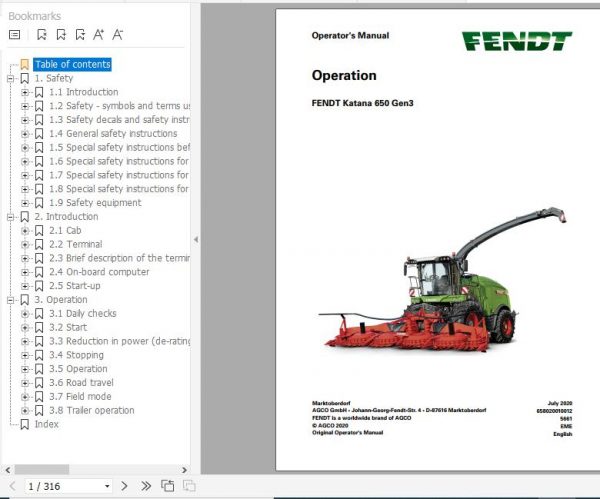Click the forage harvester image on page
The image size is (600, 499).
pyautogui.click(x=442, y=280)
